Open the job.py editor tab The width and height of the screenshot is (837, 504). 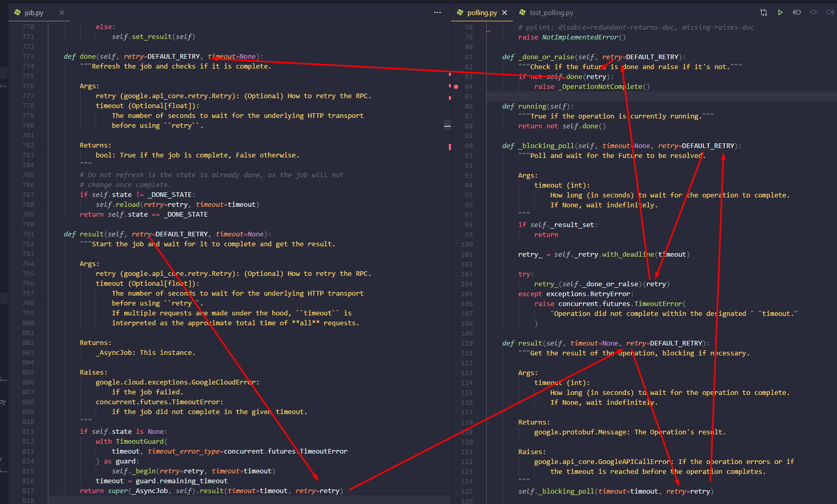[x=34, y=12]
